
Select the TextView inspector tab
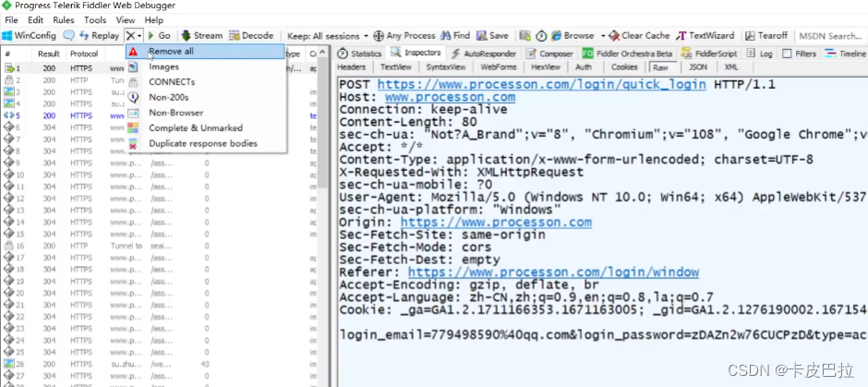396,67
